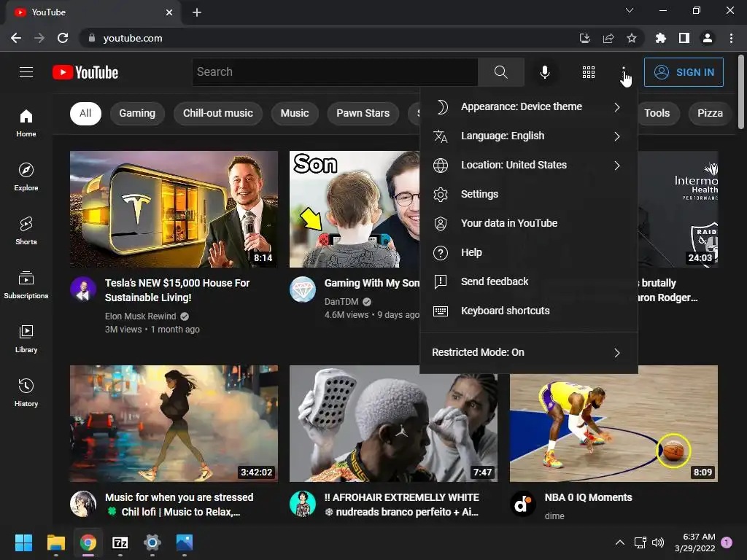Open Language: English submenu

click(x=529, y=136)
